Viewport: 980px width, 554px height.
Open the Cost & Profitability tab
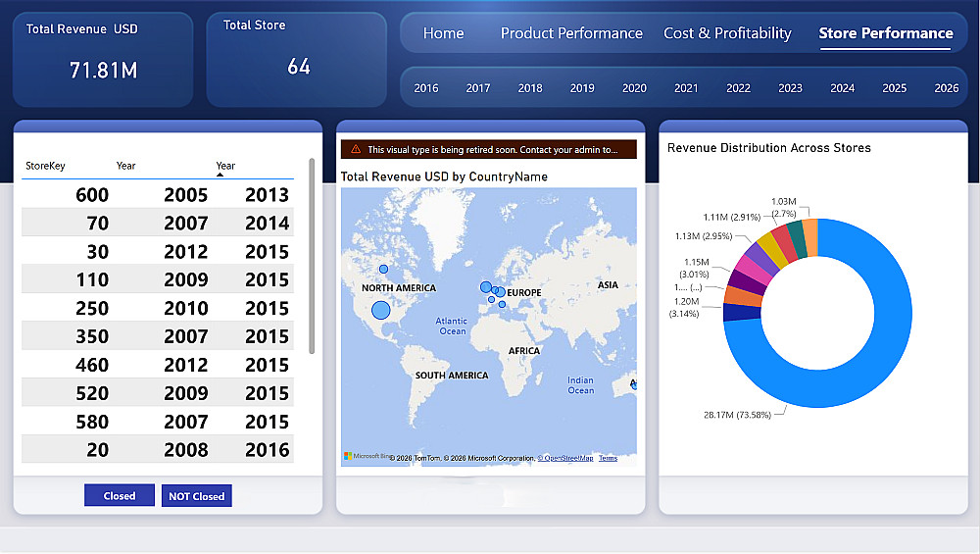(727, 33)
